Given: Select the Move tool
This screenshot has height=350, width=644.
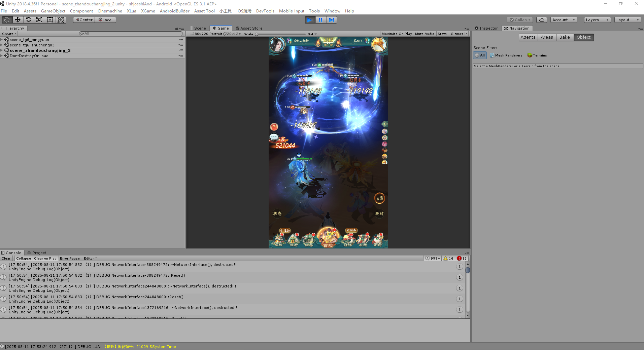Looking at the screenshot, I should tap(18, 20).
